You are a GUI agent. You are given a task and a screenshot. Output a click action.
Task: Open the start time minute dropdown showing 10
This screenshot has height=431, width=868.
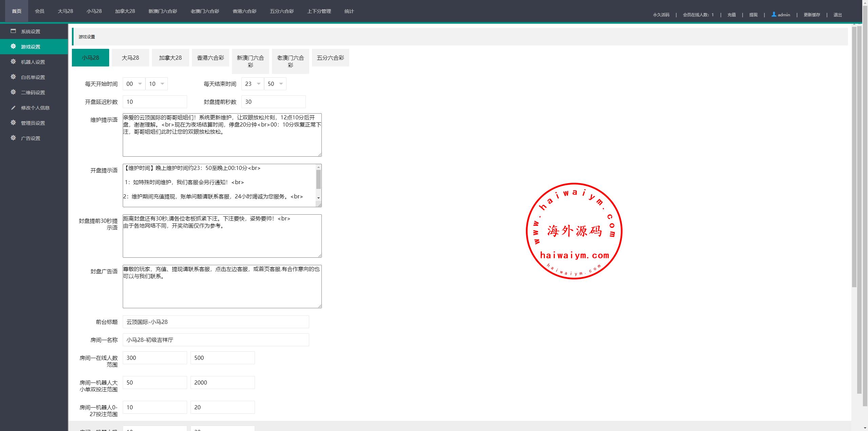pos(157,84)
